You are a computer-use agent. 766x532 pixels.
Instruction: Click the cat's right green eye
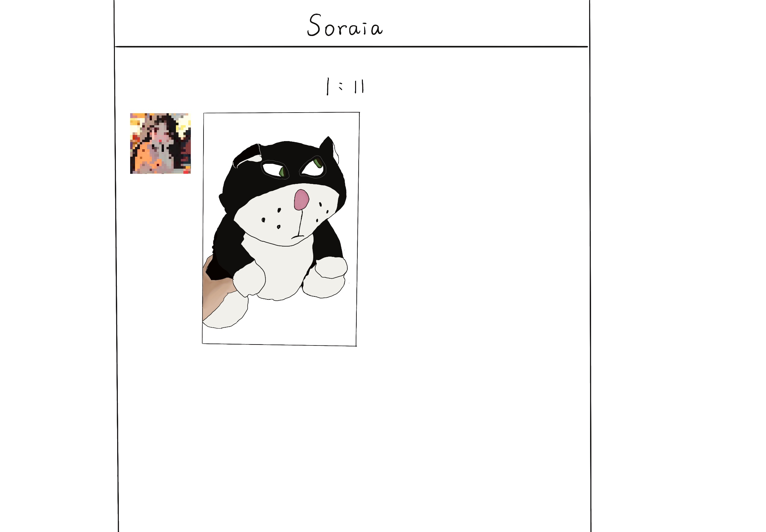[318, 163]
